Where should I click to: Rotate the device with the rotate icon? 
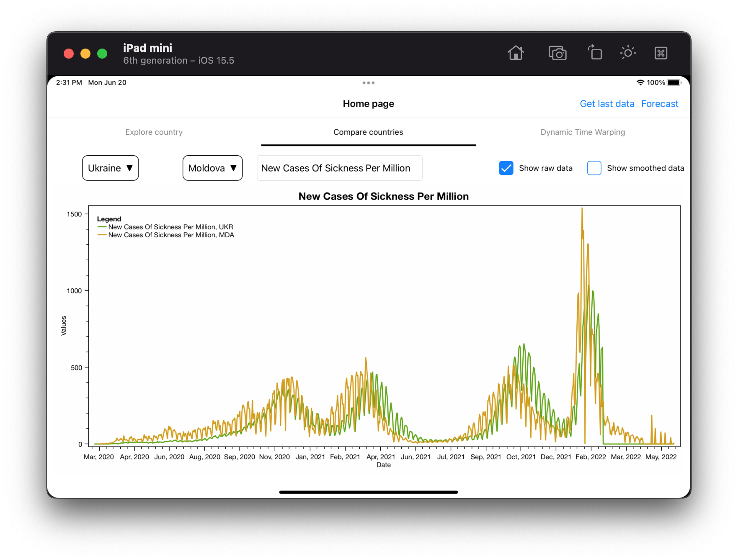pos(595,53)
